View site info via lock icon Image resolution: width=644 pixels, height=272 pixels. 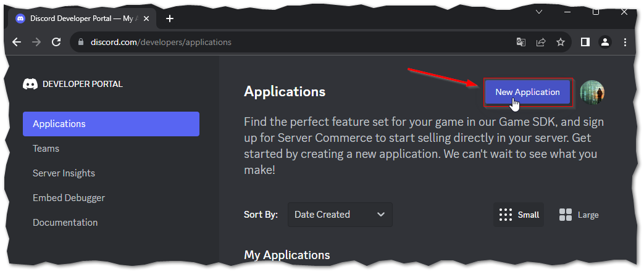(81, 42)
